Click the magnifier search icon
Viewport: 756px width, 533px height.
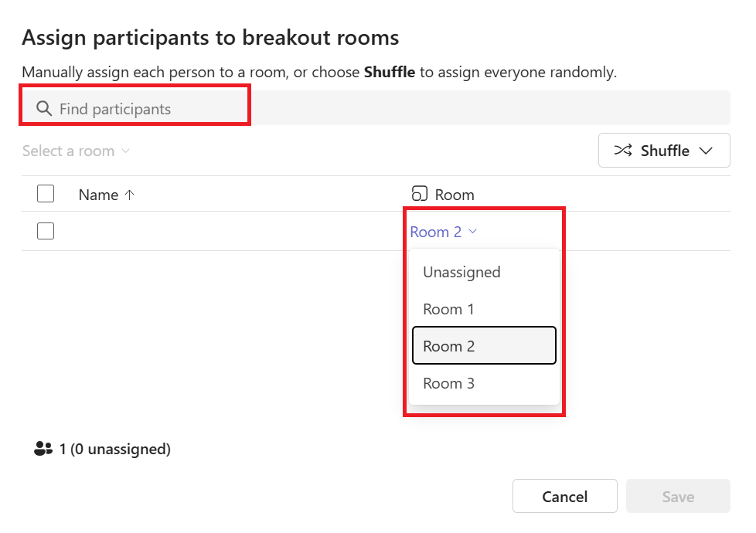(44, 108)
